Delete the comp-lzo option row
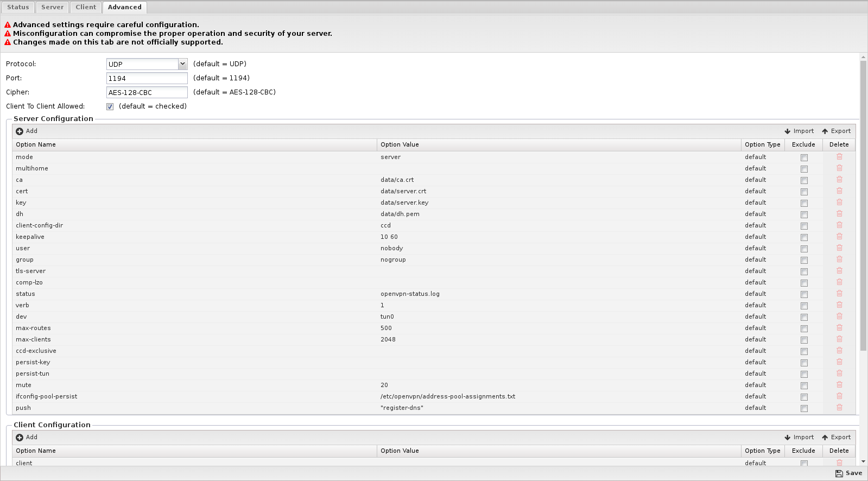Viewport: 868px width, 481px height. 839,282
